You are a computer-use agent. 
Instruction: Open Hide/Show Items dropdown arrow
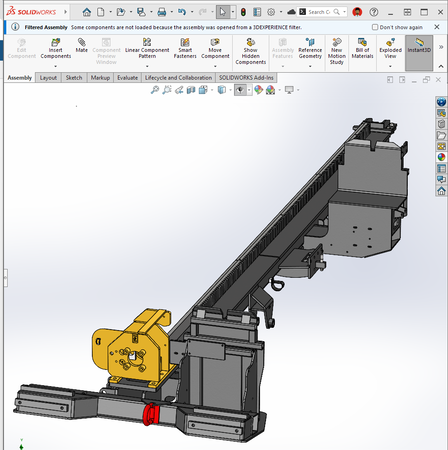click(249, 90)
